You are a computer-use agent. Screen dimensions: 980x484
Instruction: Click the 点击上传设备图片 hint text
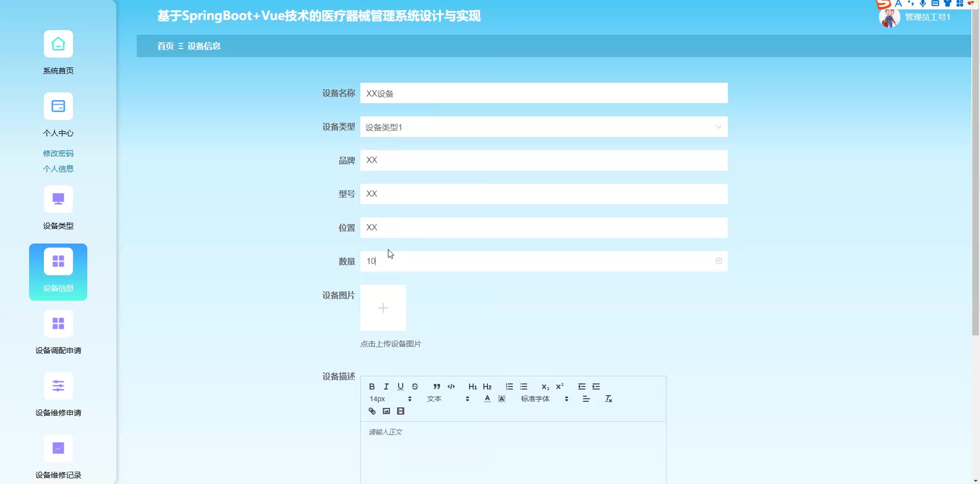tap(391, 344)
